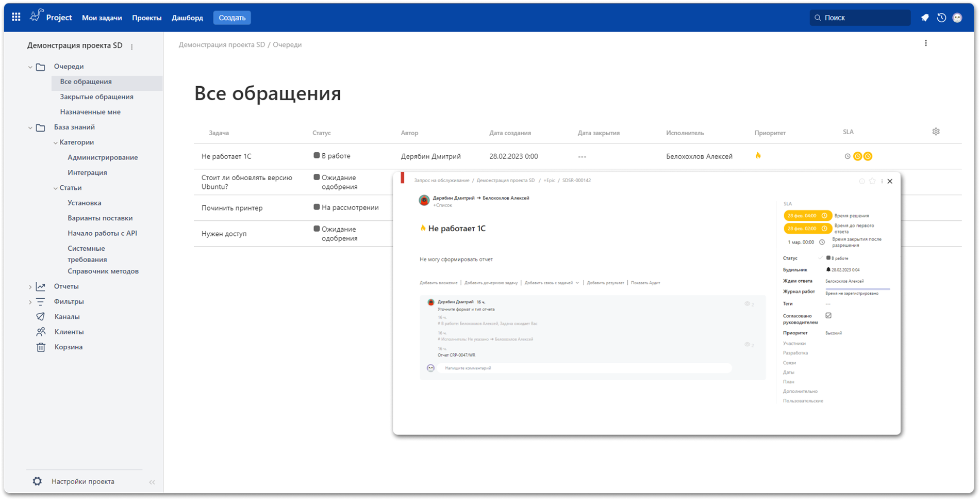This screenshot has height=500, width=980.
Task: Click the Показать Аудит link
Action: [645, 283]
